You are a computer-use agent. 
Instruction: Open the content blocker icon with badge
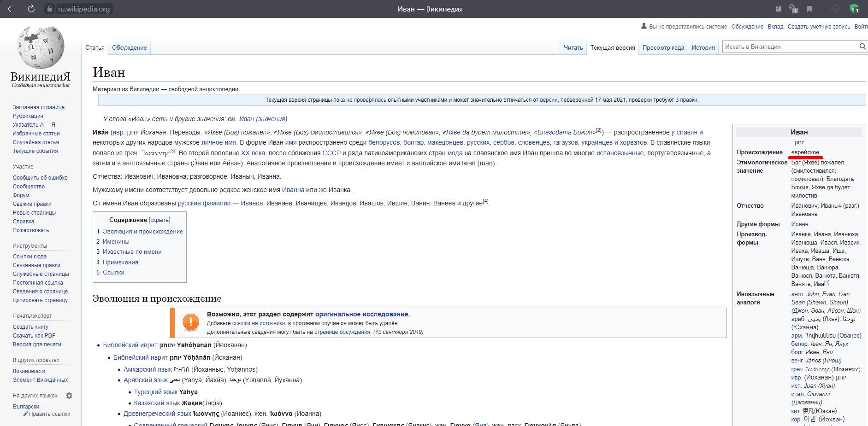[794, 9]
